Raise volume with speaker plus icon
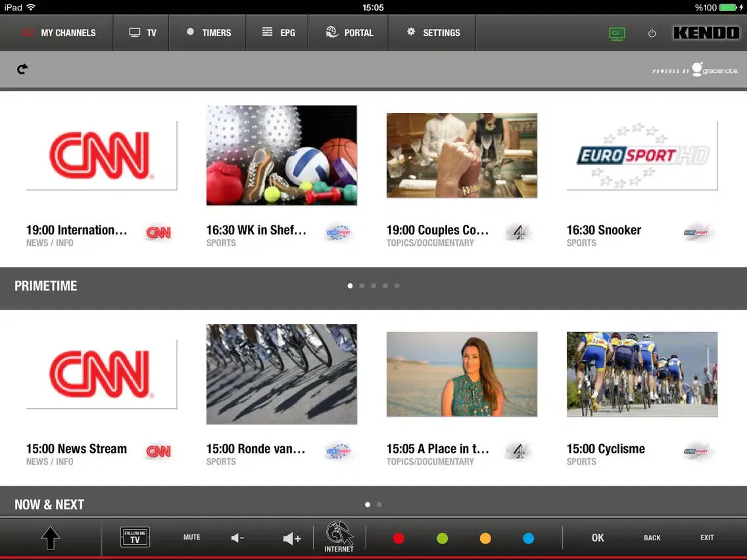747x560 pixels. coord(292,538)
